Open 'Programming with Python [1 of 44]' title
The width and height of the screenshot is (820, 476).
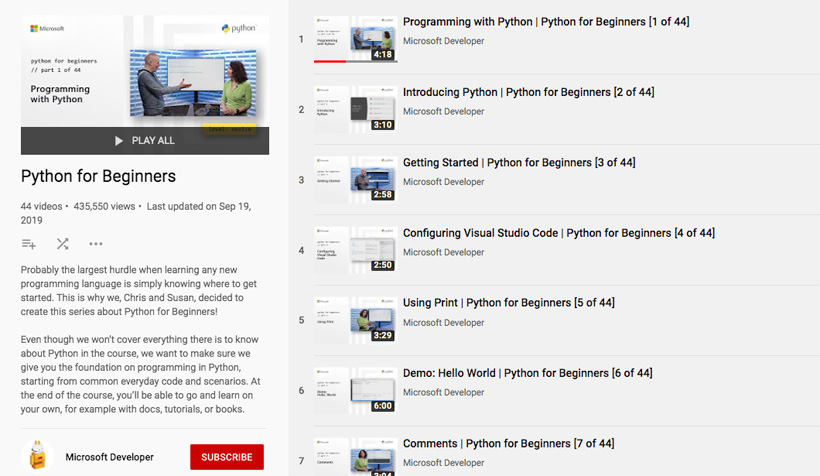click(x=546, y=22)
